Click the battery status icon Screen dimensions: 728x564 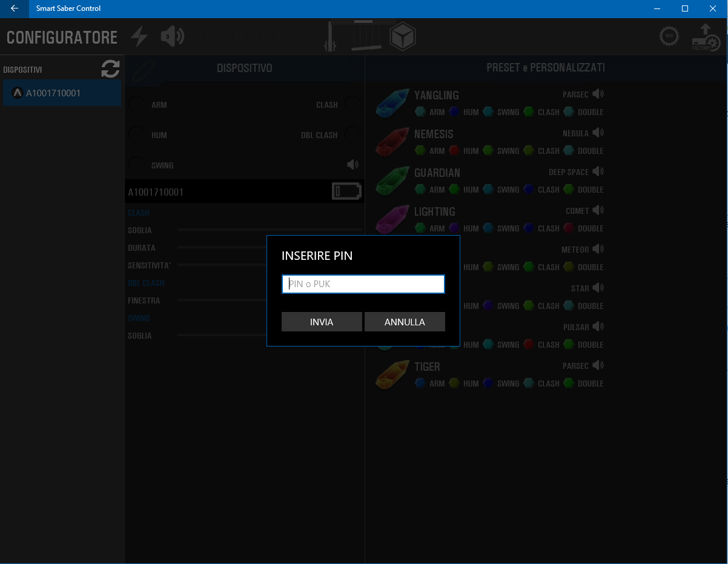point(346,191)
